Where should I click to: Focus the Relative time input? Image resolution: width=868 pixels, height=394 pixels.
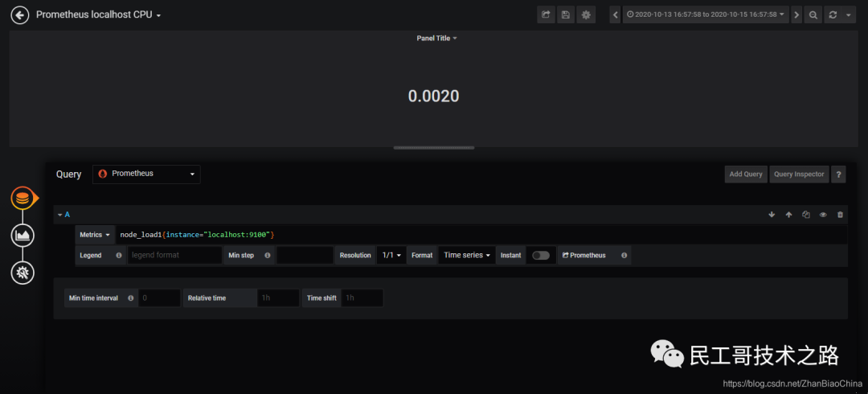278,298
